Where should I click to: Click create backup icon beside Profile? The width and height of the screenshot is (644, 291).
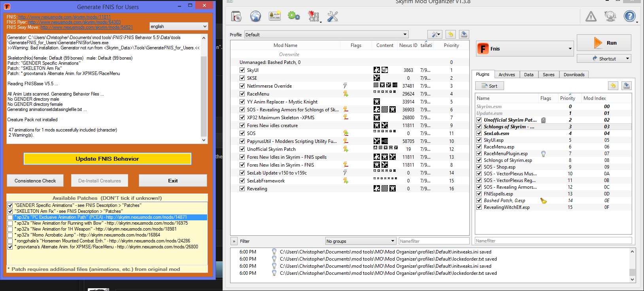[x=464, y=34]
